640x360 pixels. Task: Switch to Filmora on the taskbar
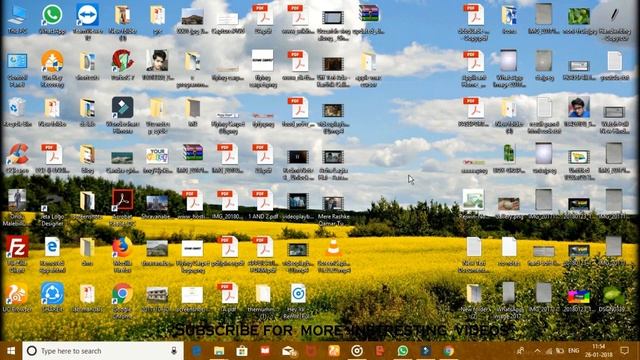pos(426,351)
